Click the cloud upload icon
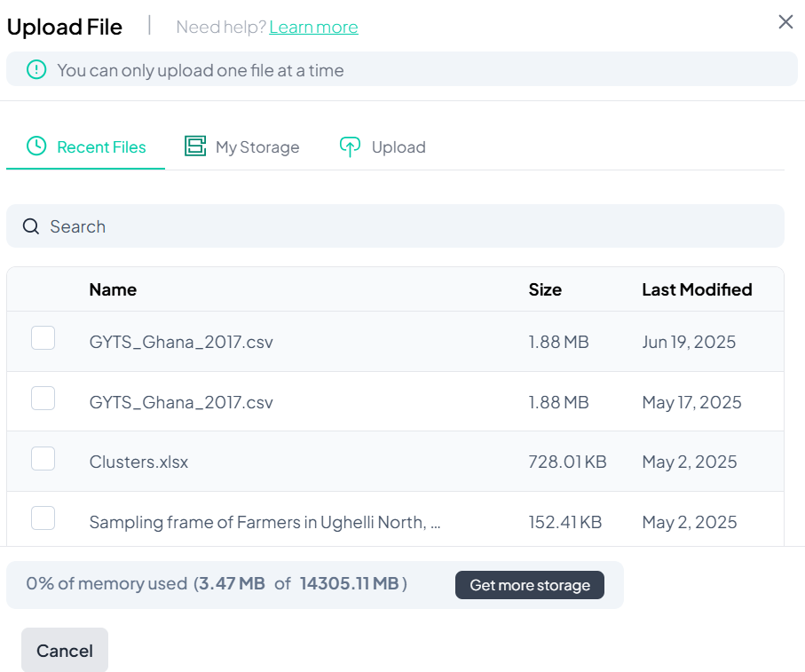Screen dimensions: 805x672 pyautogui.click(x=351, y=147)
